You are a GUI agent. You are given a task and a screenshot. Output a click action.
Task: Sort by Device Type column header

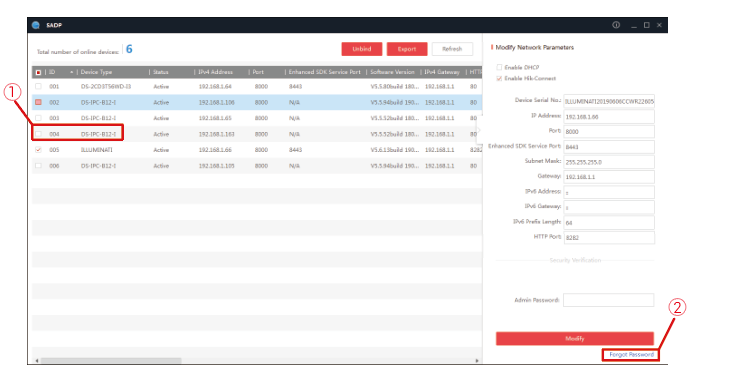(96, 72)
